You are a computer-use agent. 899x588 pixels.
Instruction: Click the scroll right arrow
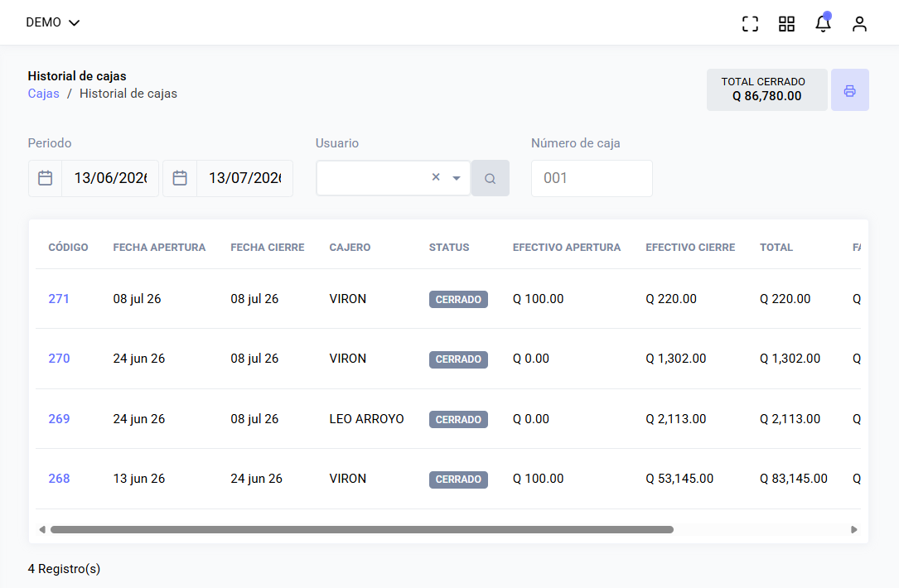coord(853,529)
